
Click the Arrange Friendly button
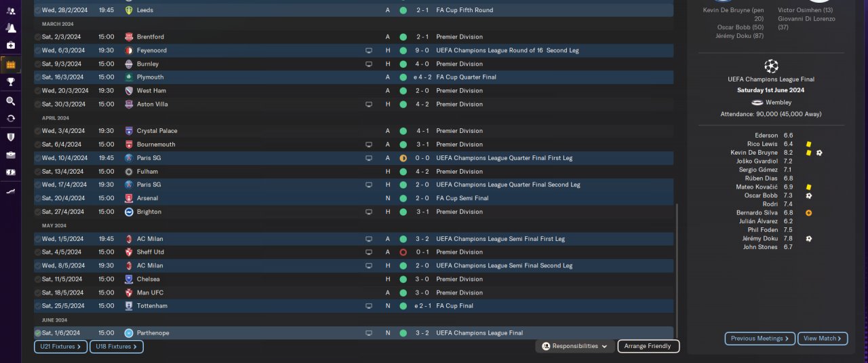[x=648, y=346]
